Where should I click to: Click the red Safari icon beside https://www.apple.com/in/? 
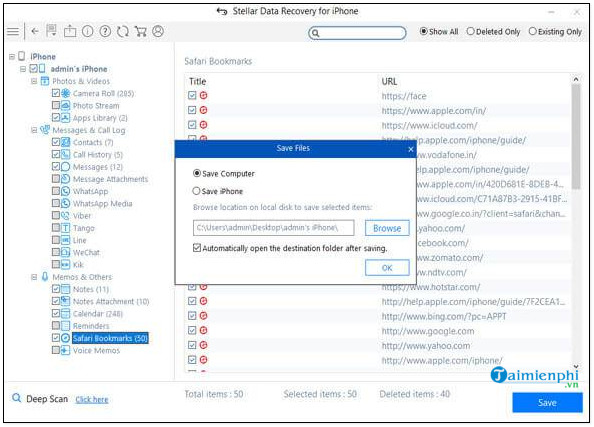click(203, 110)
